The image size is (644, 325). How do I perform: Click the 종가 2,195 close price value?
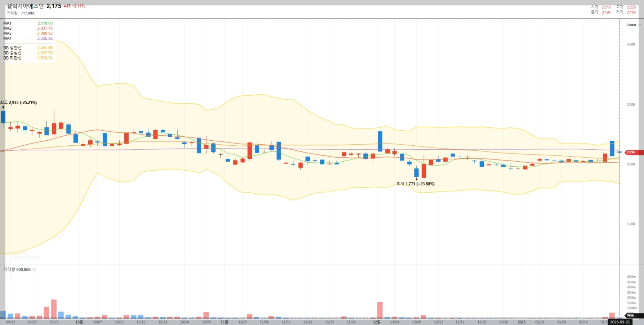(606, 12)
